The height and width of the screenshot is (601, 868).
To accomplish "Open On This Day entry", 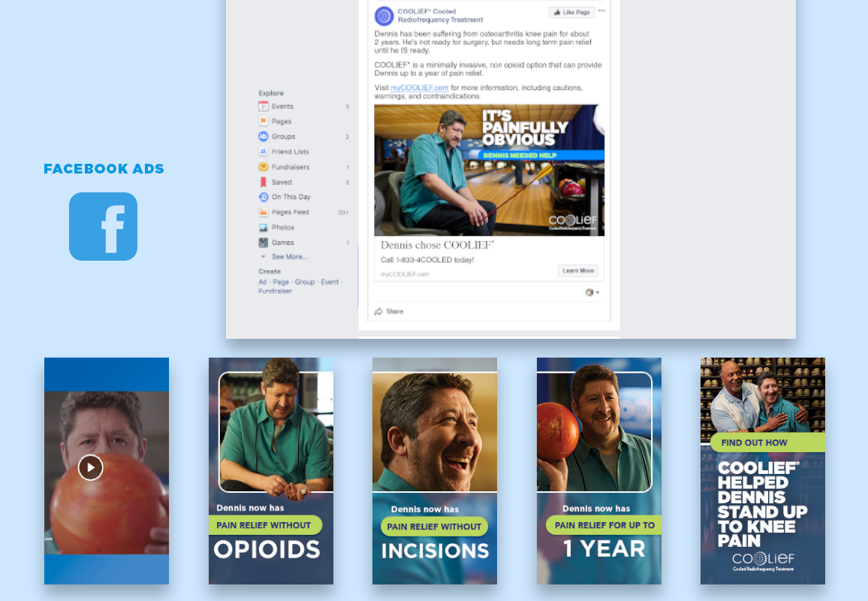I will click(x=291, y=197).
